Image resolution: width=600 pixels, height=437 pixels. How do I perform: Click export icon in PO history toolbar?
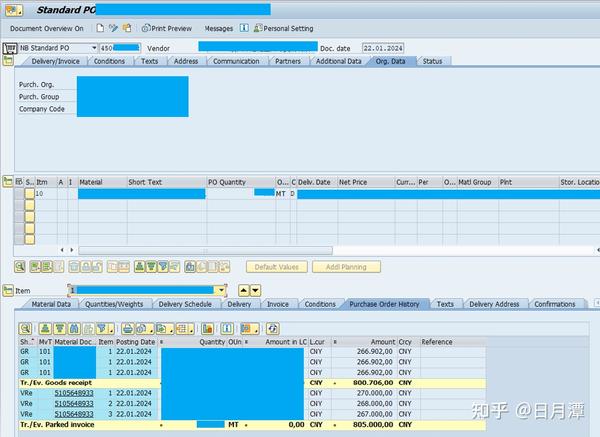click(x=161, y=328)
